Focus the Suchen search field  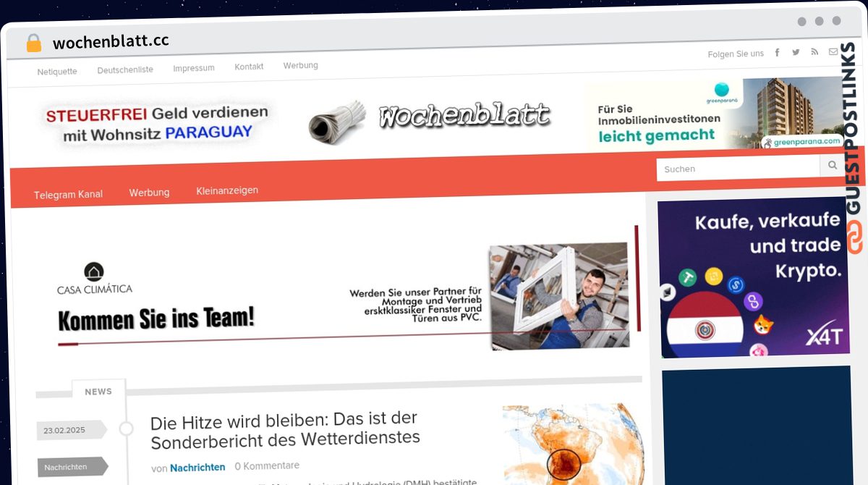click(738, 168)
